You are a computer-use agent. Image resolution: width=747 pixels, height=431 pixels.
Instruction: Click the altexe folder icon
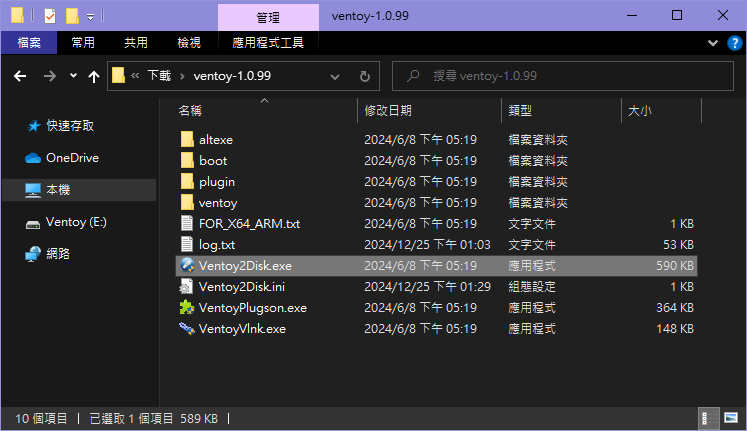click(187, 140)
